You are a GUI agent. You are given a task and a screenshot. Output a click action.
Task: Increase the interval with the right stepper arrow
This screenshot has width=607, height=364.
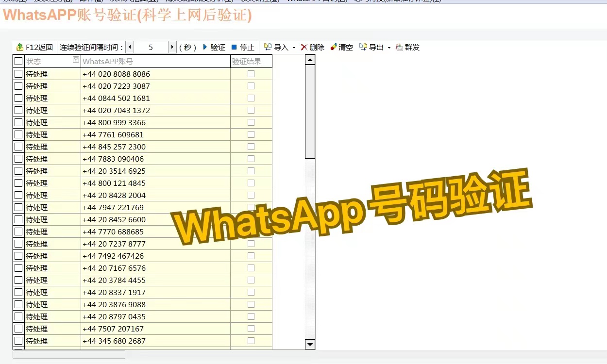[172, 47]
